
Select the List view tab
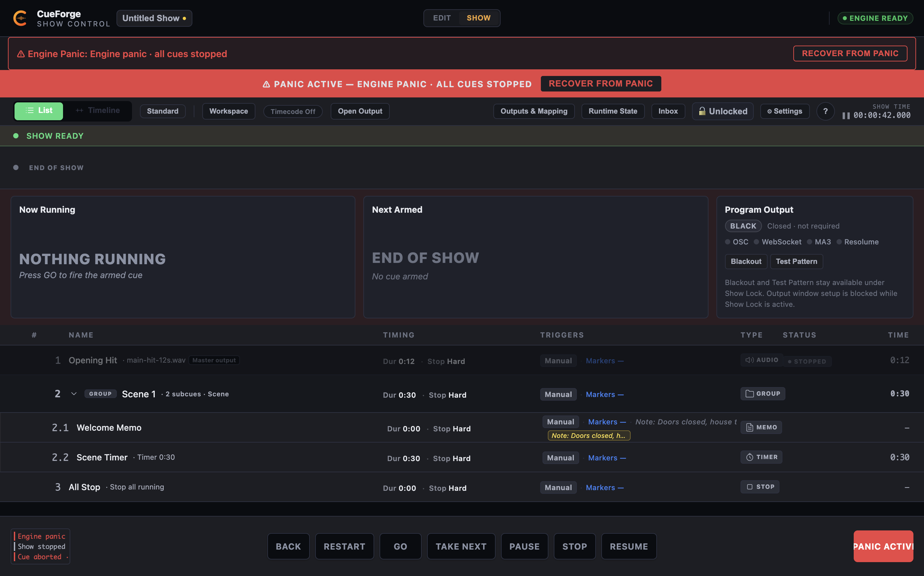pos(39,111)
